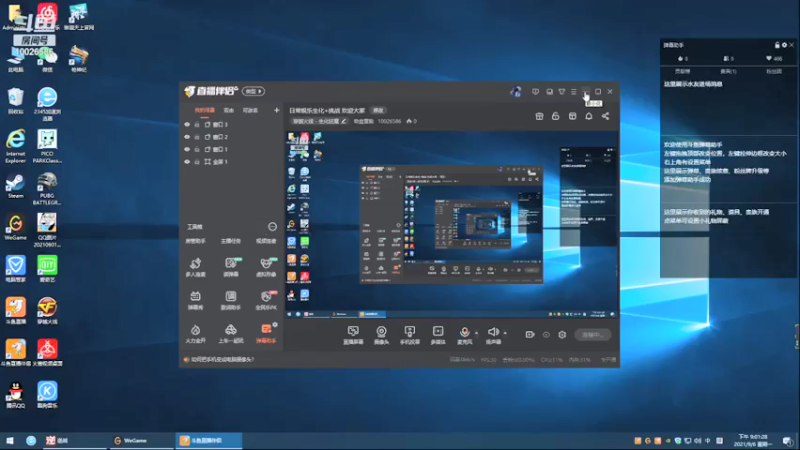Add a camera source
This screenshot has width=800, height=450.
click(381, 335)
